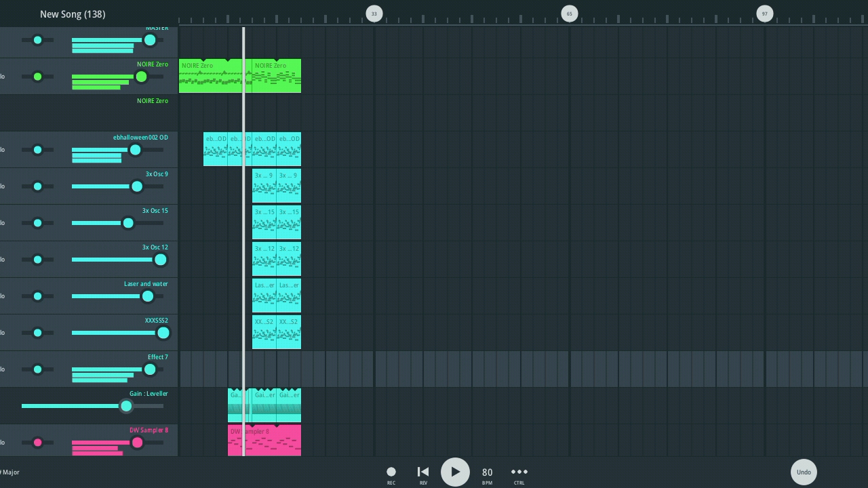Image resolution: width=868 pixels, height=488 pixels.
Task: Select the DW Sampler 8 track name
Action: click(149, 430)
